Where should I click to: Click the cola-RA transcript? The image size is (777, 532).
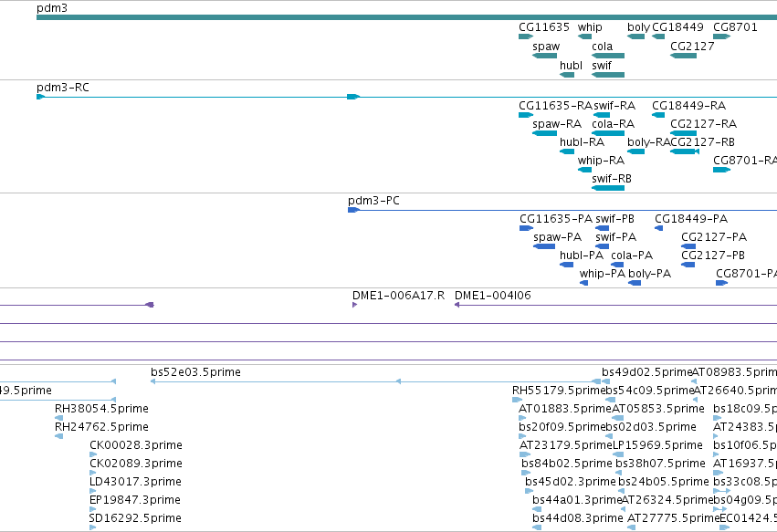(x=608, y=133)
